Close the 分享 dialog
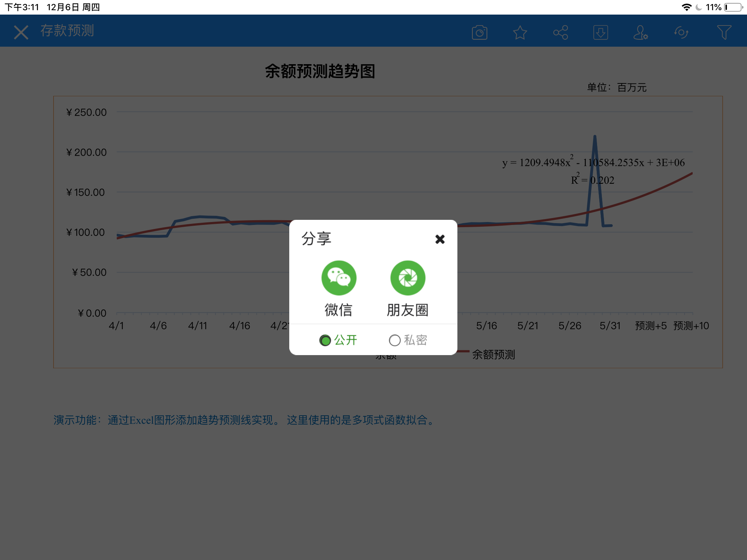747x560 pixels. pos(440,239)
